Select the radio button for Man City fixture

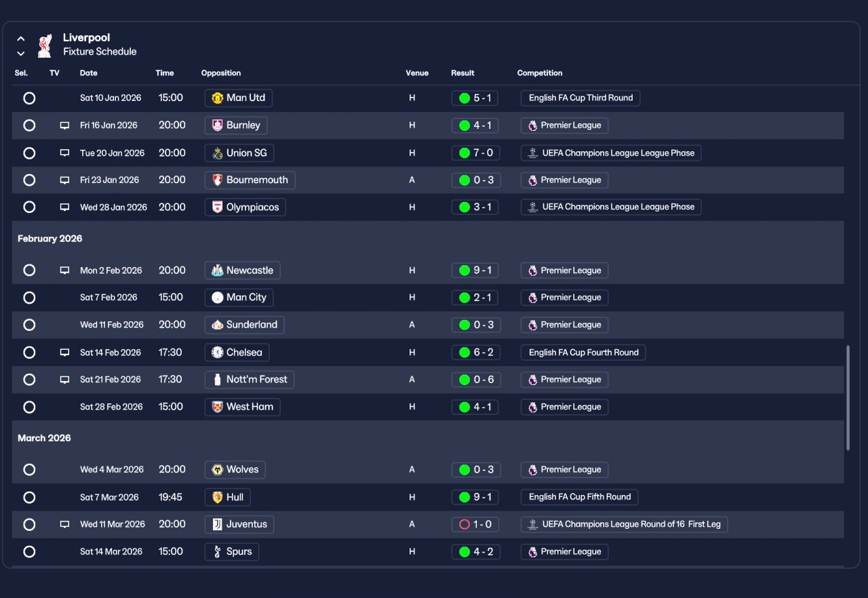[29, 298]
